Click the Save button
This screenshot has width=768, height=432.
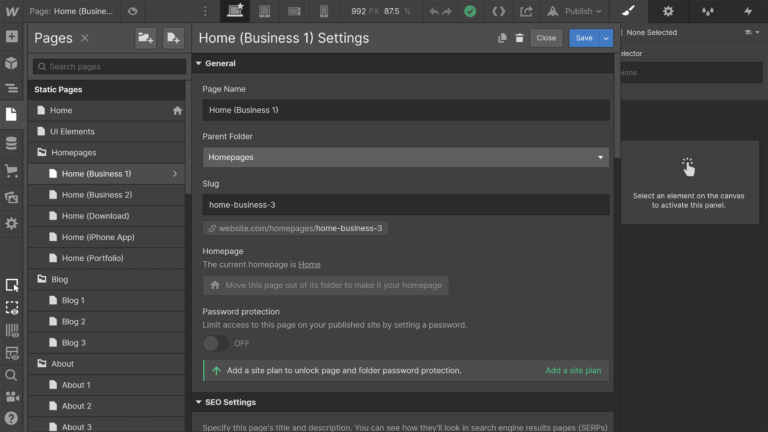pos(583,38)
